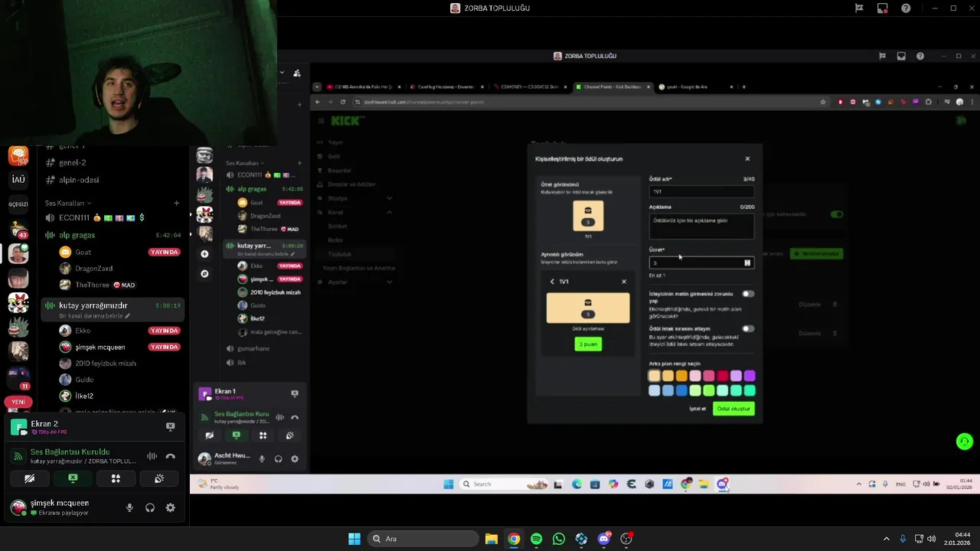This screenshot has height=551, width=980.
Task: Click the Windows Start button on bottom taskbar
Action: click(x=354, y=539)
